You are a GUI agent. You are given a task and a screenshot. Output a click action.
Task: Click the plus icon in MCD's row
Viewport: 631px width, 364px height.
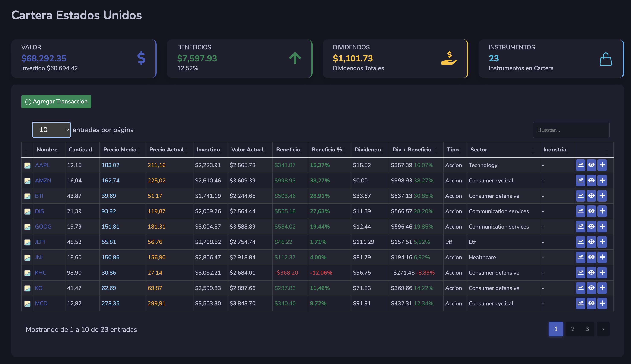click(x=602, y=303)
